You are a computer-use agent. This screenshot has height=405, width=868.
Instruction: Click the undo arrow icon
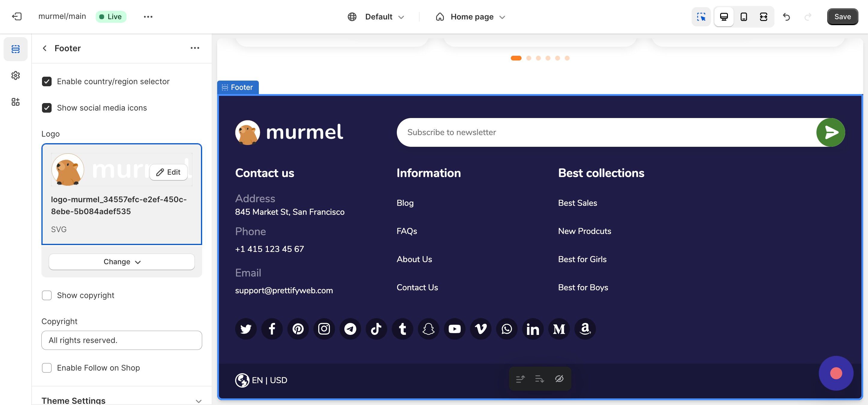[786, 16]
